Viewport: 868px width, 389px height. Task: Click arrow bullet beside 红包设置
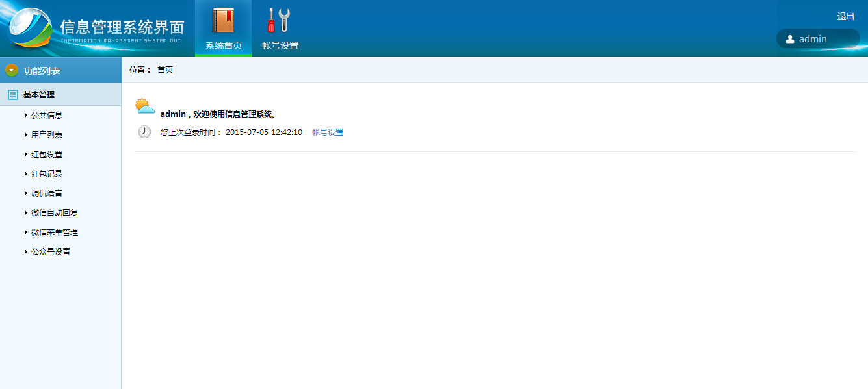click(26, 155)
